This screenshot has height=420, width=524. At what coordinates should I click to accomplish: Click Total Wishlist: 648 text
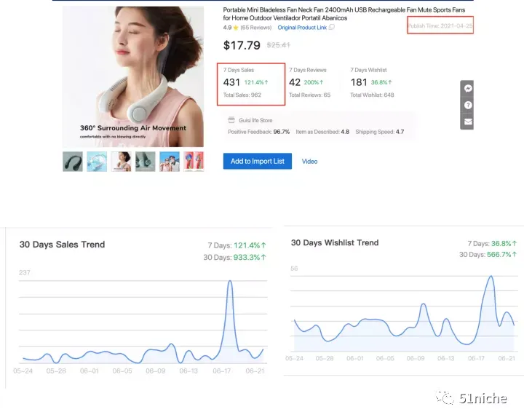pos(373,95)
